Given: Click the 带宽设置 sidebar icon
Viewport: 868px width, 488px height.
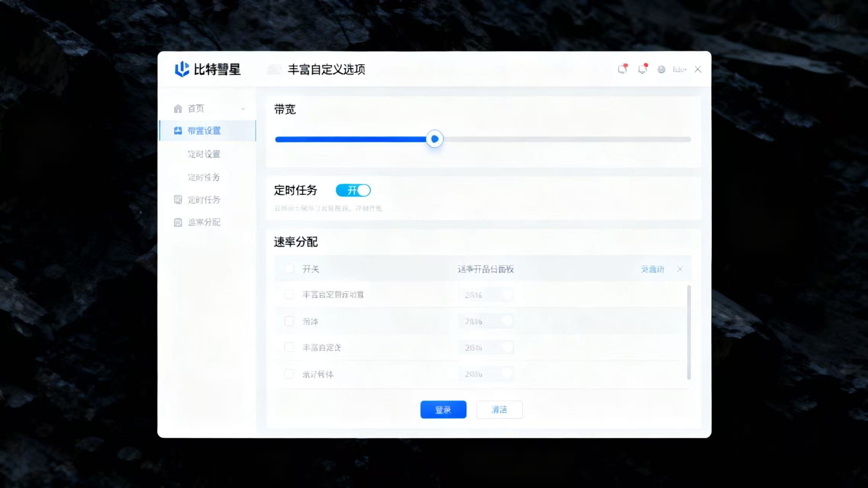Looking at the screenshot, I should coord(178,130).
